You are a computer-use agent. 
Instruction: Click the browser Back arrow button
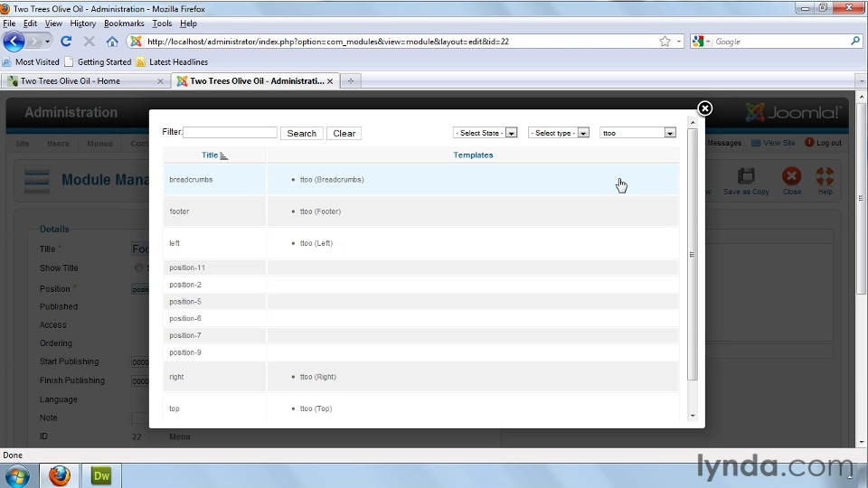[x=14, y=42]
